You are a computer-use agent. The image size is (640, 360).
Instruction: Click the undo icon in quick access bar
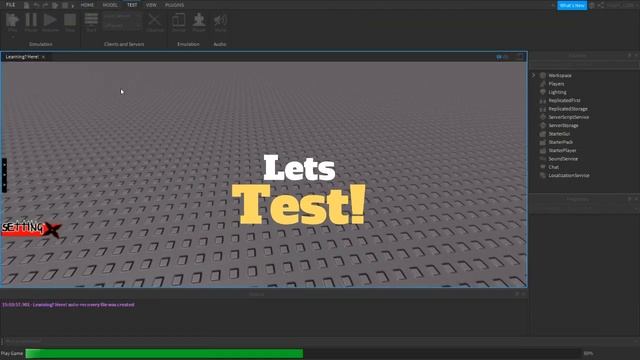click(36, 5)
